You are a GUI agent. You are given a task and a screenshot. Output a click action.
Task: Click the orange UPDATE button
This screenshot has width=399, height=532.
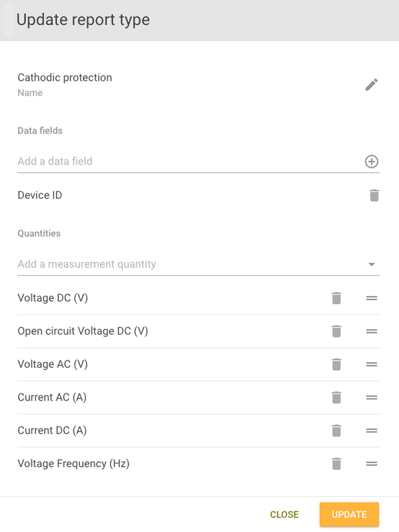pos(349,514)
